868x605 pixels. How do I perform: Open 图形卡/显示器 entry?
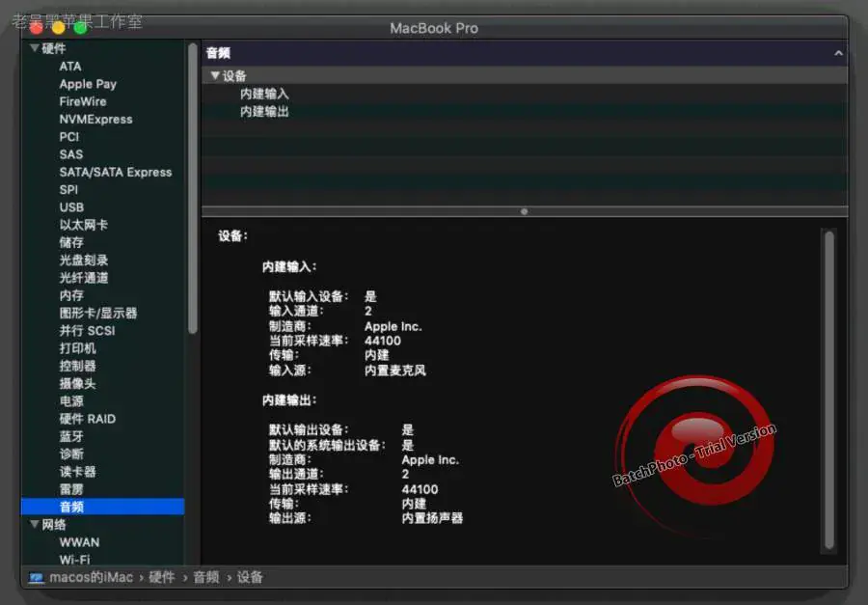point(98,313)
